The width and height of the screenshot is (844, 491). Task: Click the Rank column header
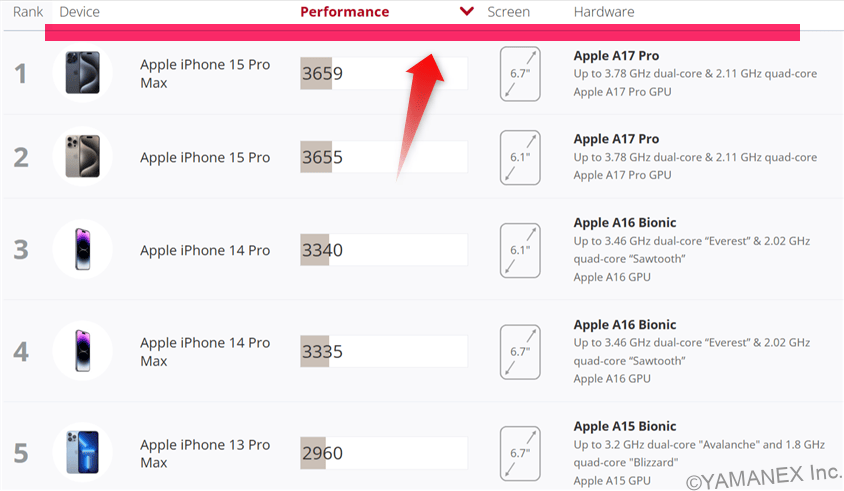28,12
